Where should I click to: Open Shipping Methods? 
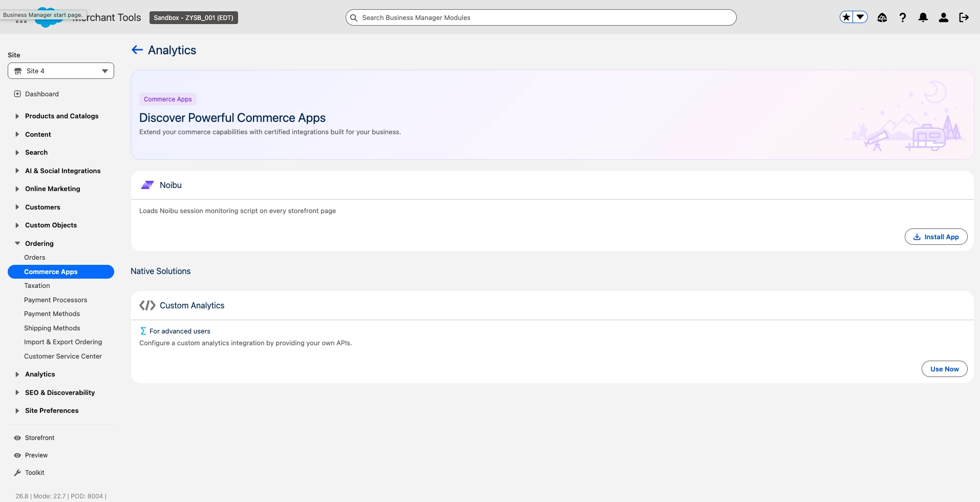(52, 328)
